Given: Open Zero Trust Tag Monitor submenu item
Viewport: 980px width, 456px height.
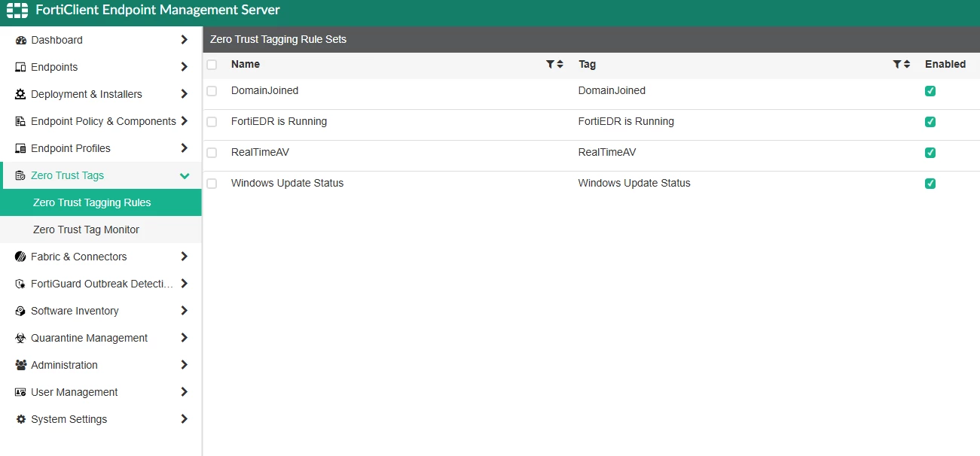Looking at the screenshot, I should tap(101, 230).
